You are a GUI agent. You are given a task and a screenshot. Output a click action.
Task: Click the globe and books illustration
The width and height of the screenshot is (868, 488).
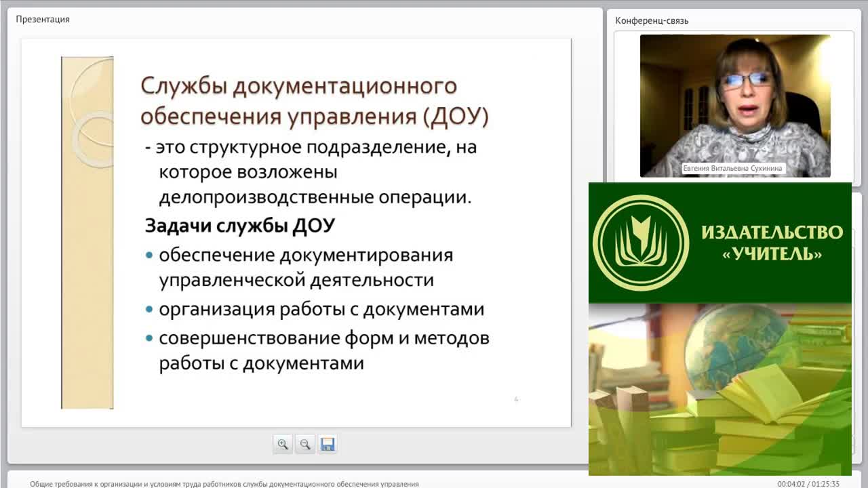point(720,389)
